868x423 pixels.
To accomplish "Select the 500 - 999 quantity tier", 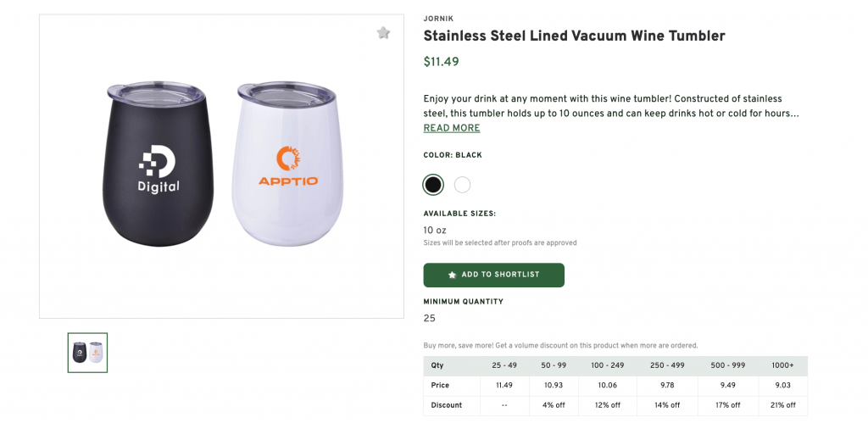I will tap(728, 365).
